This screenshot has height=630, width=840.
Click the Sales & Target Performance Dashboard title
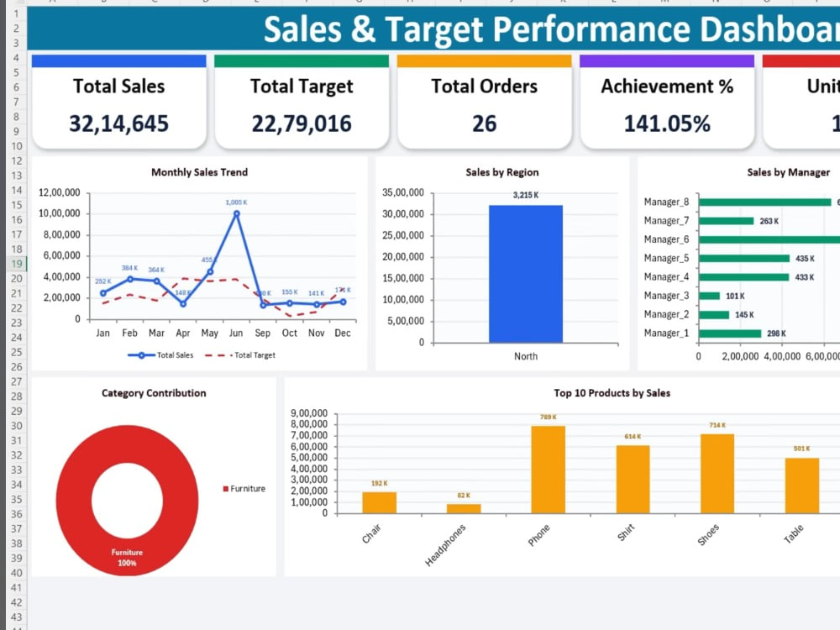tap(551, 29)
